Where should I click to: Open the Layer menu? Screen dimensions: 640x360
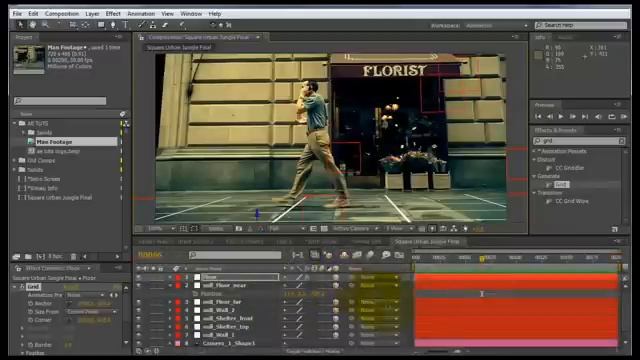[92, 13]
